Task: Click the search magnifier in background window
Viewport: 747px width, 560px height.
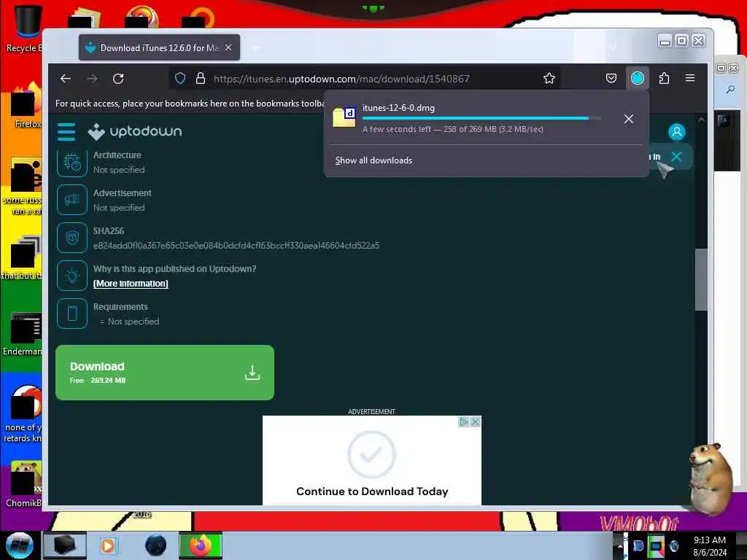Action: (729, 90)
